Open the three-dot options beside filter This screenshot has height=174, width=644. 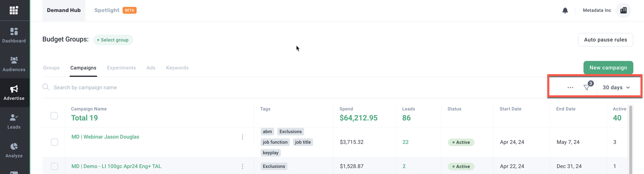[x=570, y=87]
